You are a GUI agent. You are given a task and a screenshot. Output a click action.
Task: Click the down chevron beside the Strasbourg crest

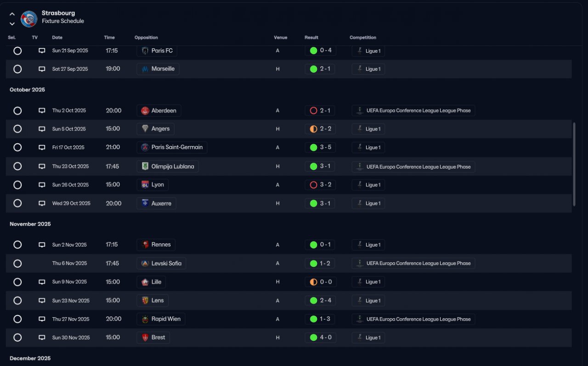click(x=12, y=24)
